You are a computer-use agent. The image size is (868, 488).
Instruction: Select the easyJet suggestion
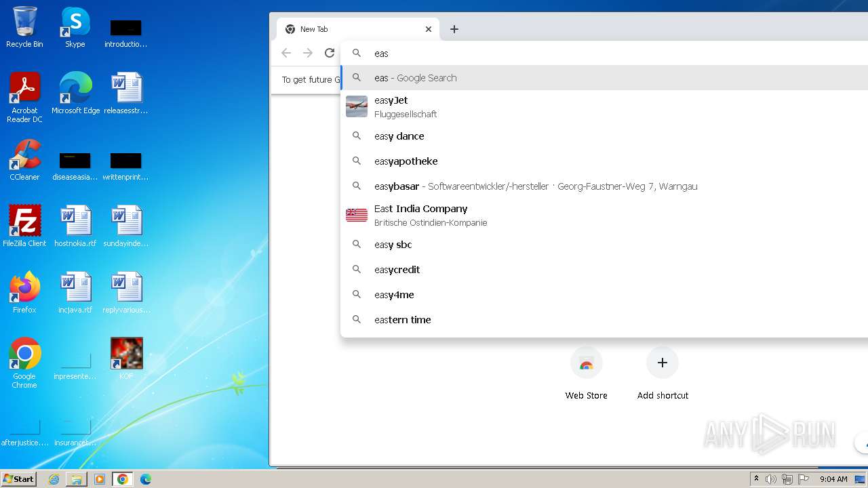click(x=604, y=107)
